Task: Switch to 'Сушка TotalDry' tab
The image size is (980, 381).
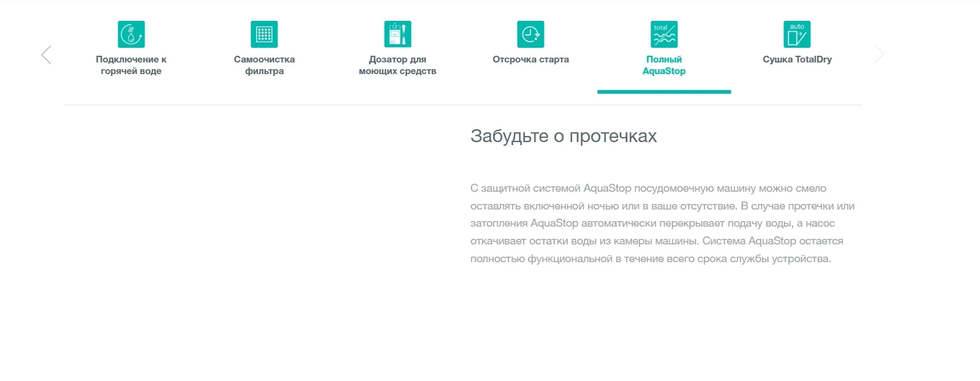Action: pos(797,59)
